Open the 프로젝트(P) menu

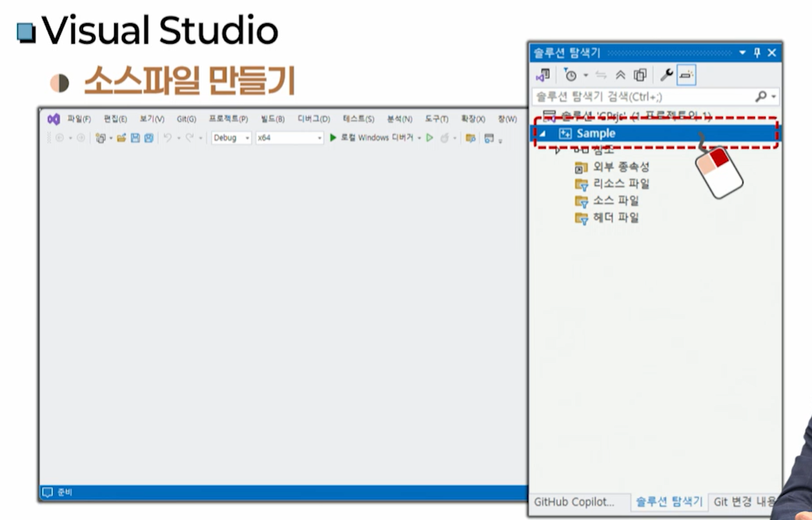point(228,119)
